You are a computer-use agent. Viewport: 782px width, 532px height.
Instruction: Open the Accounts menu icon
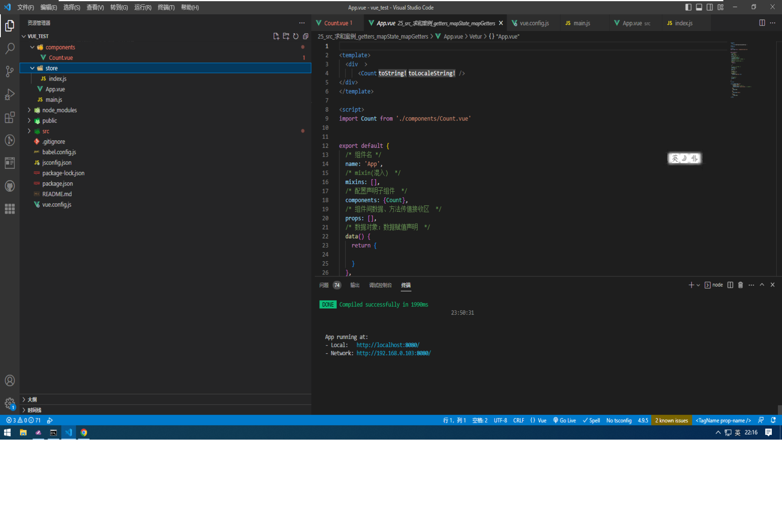(10, 381)
